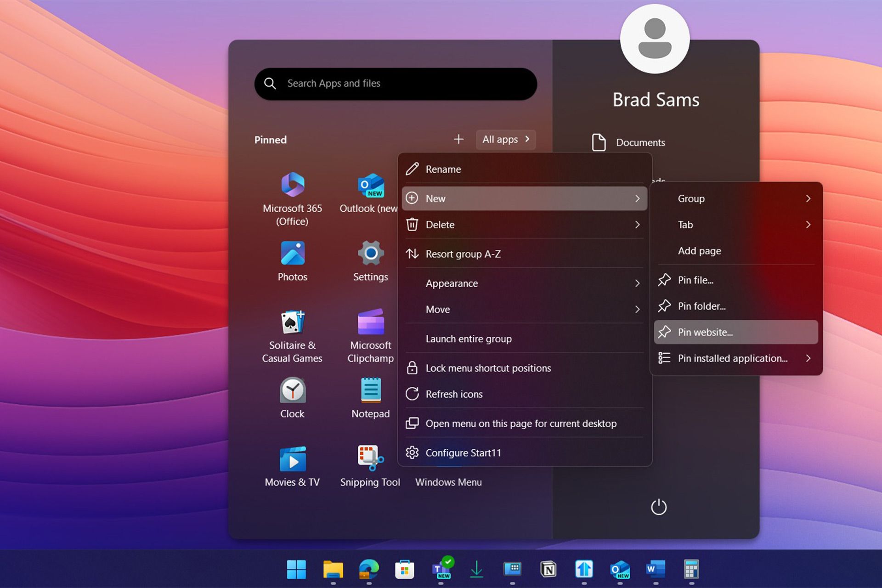Open the Documents link
The width and height of the screenshot is (882, 588).
[639, 143]
